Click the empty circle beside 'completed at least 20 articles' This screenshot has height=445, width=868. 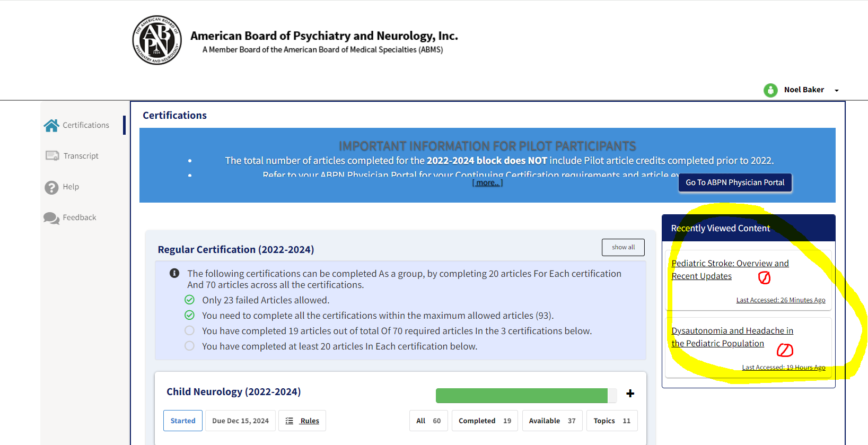(x=189, y=346)
